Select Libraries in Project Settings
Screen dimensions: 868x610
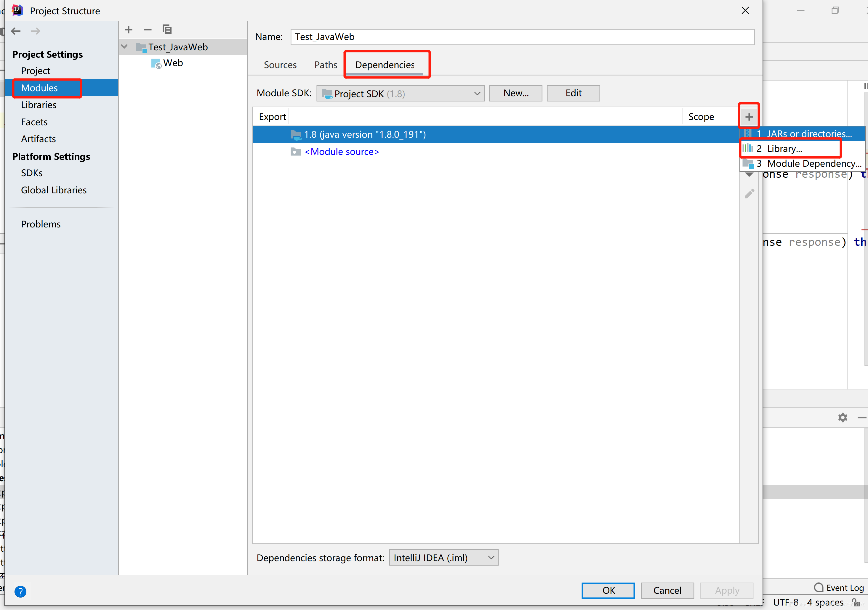point(39,105)
